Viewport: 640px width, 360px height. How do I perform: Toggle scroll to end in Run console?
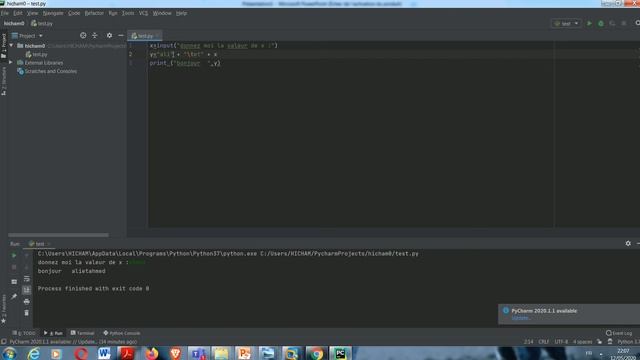[x=27, y=290]
